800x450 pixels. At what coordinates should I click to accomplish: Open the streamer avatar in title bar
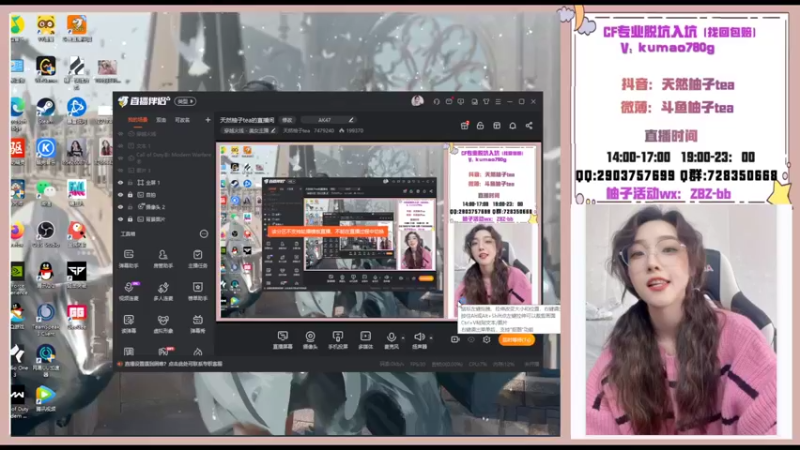point(417,101)
